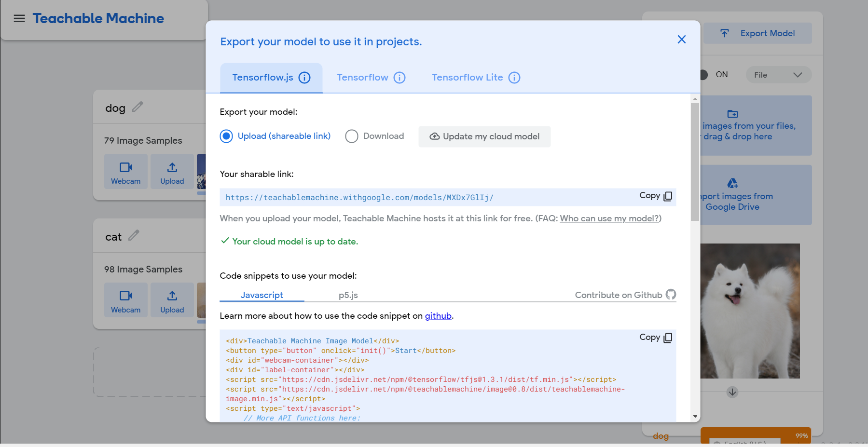
Task: Click the Github octocat icon
Action: (x=671, y=295)
